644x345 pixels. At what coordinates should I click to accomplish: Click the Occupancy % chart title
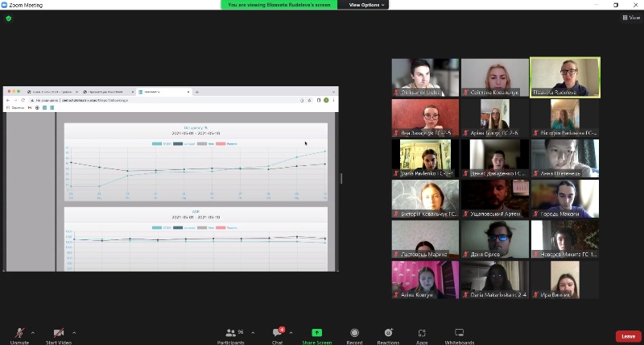pyautogui.click(x=196, y=128)
